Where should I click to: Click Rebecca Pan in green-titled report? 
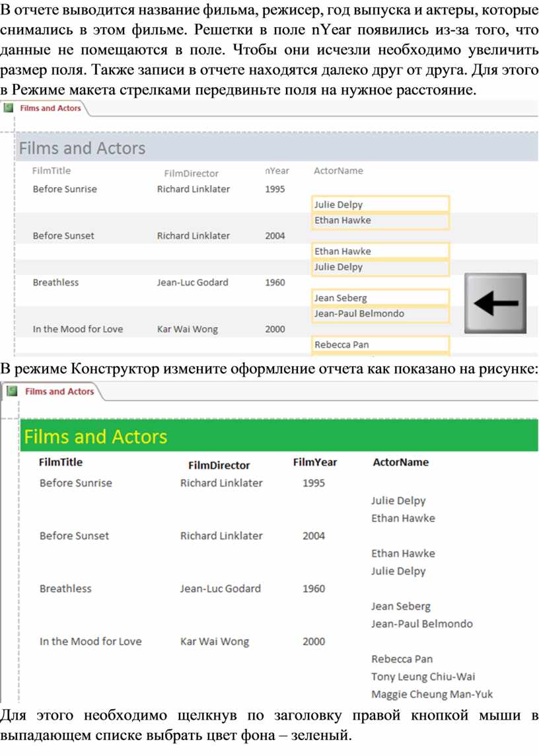coord(402,659)
